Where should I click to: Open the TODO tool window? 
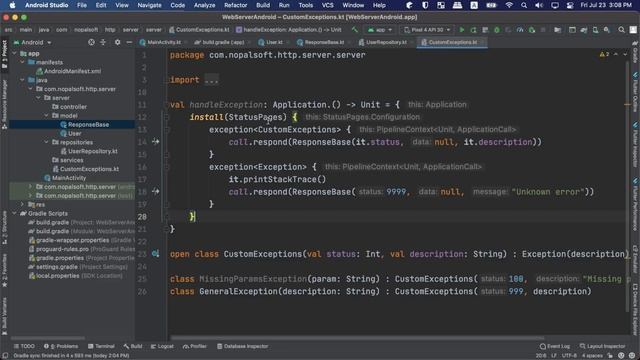(24, 346)
